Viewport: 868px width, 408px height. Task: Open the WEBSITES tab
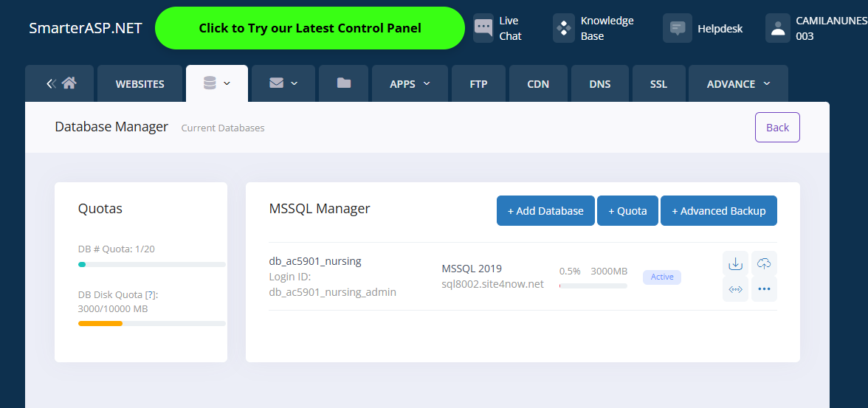(x=139, y=83)
